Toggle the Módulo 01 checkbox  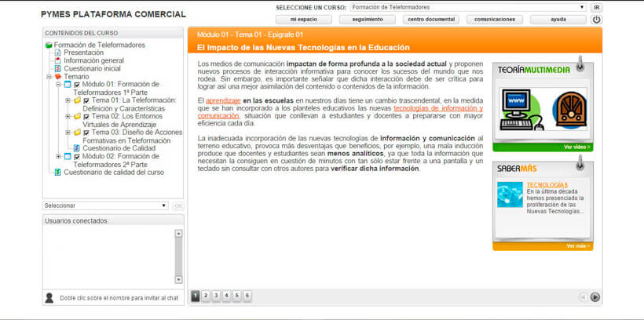77,85
